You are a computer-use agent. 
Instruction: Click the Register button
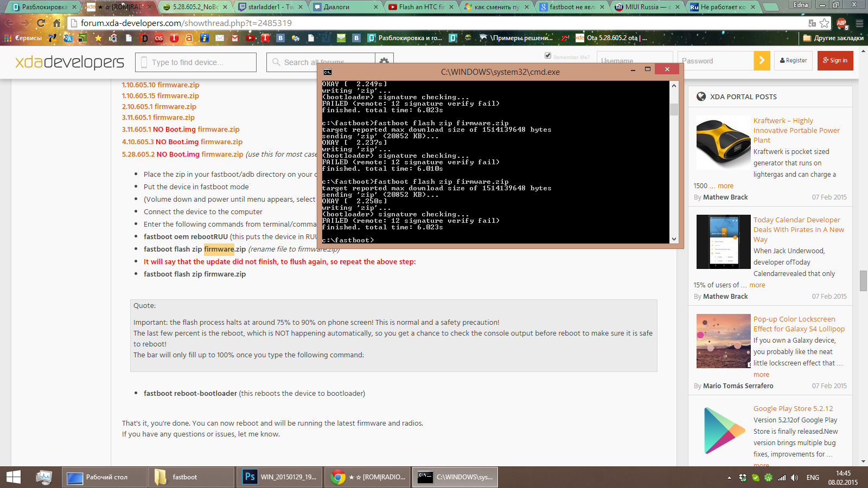pos(793,61)
